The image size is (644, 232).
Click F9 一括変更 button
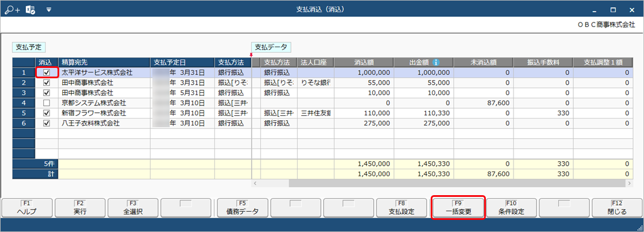(458, 208)
